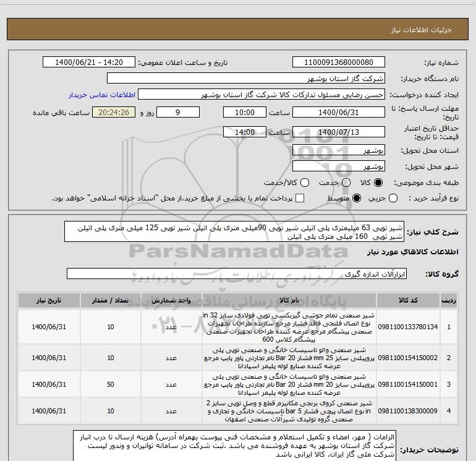Click quantity 50 in row 3
This screenshot has width=476, height=461.
click(111, 384)
